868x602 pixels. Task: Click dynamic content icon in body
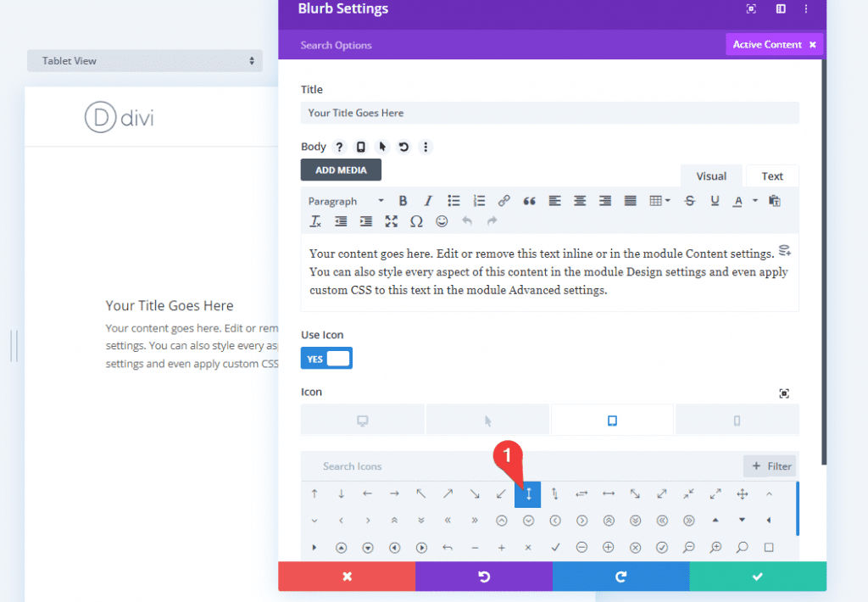point(784,250)
